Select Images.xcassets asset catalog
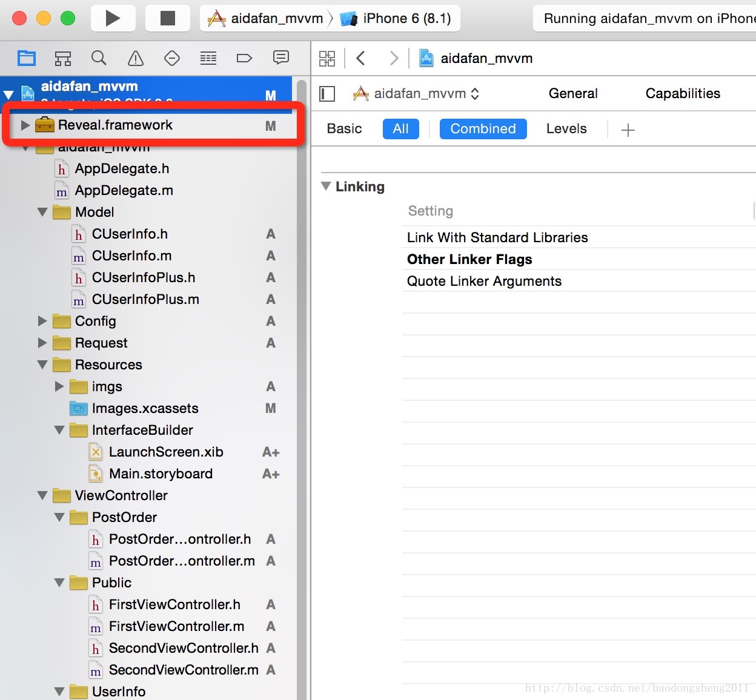Image resolution: width=756 pixels, height=700 pixels. point(145,408)
